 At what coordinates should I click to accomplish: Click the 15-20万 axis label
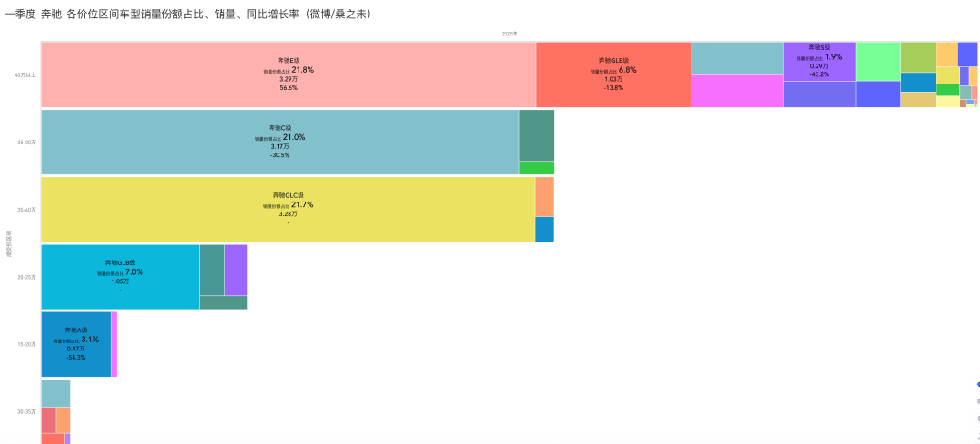(27, 344)
